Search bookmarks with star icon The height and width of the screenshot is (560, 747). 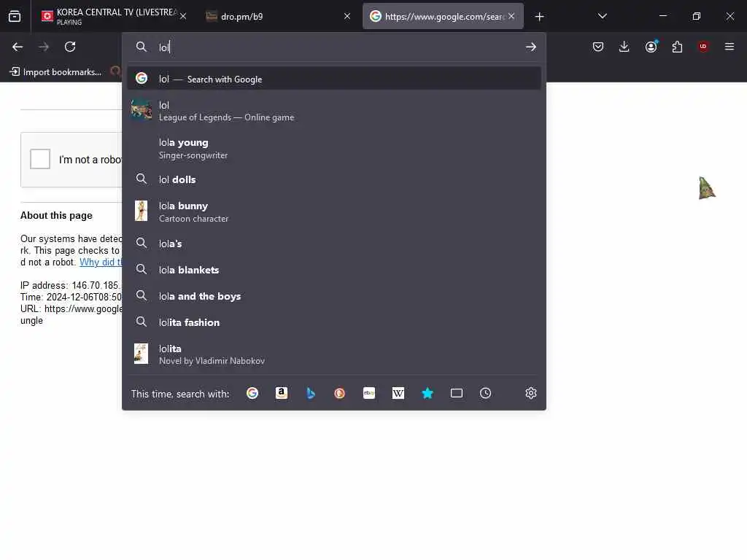[427, 393]
